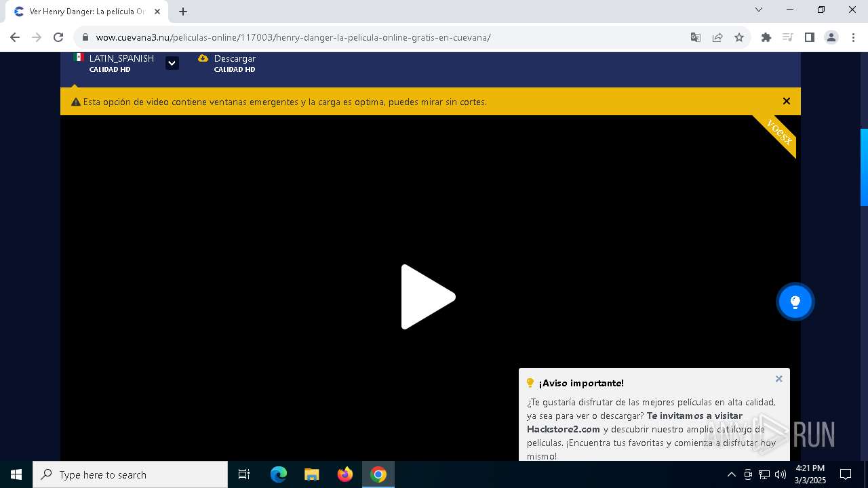Dismiss the yellow pop-up warning banner
This screenshot has height=488, width=868.
[x=787, y=101]
